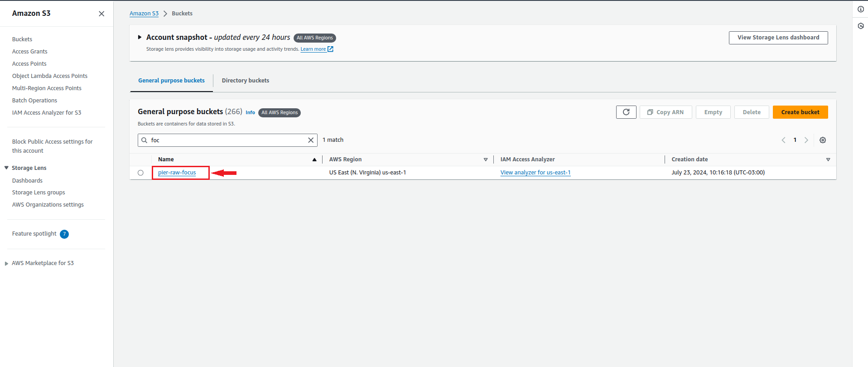Sort the table by AWS Region column
Viewport: 868px width, 367px height.
click(x=485, y=159)
